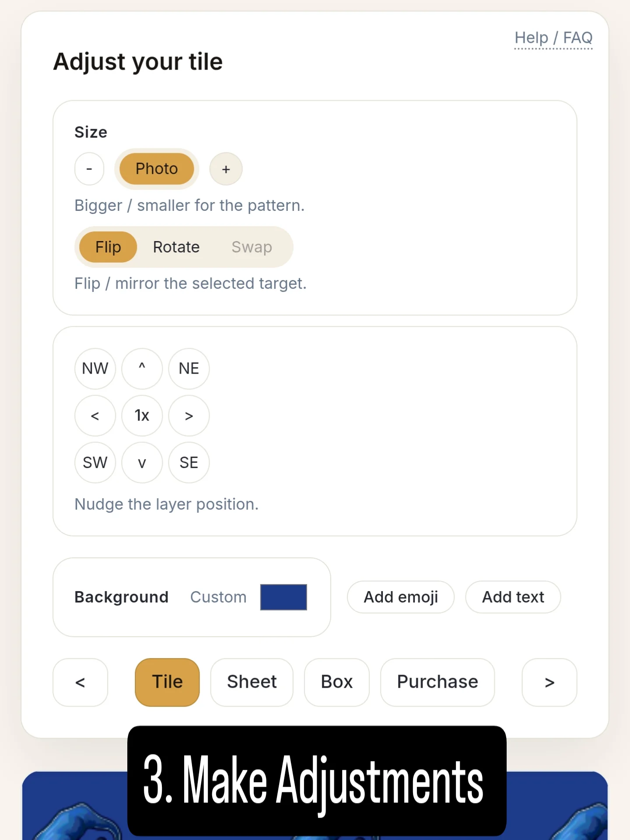Screen dimensions: 630x840
Task: Change the custom background color
Action: point(283,597)
